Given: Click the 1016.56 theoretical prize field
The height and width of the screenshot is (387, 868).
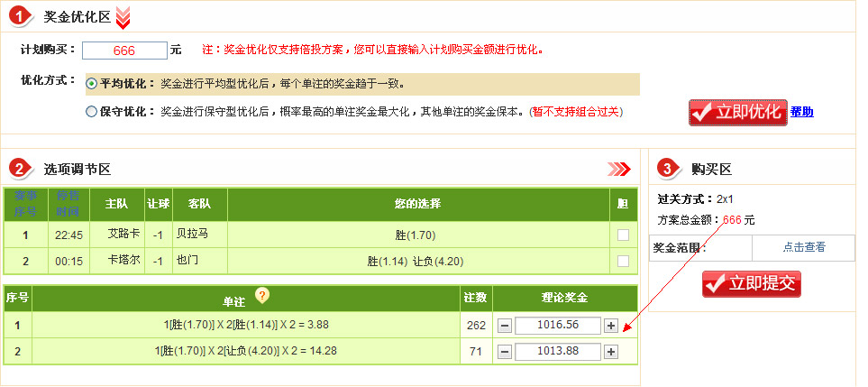Looking at the screenshot, I should (557, 326).
